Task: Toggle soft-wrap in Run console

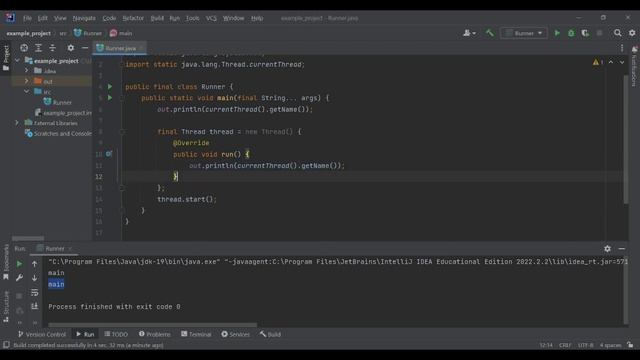Action: click(x=35, y=292)
